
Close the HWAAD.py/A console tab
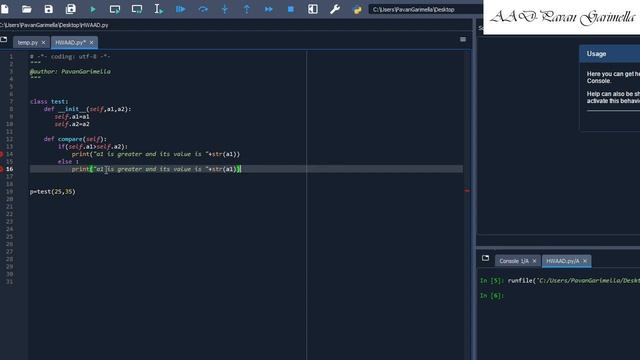(x=585, y=261)
